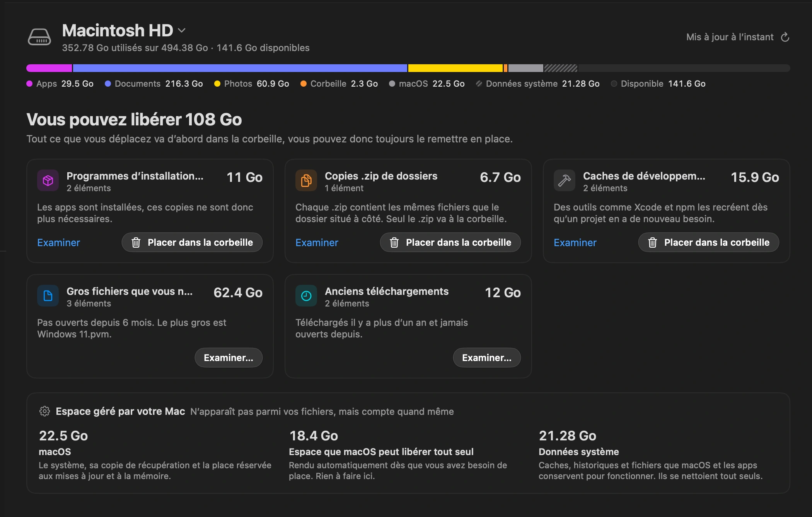The image size is (812, 517).
Task: Click the 21.28 Go value above the Données système heading
Action: coord(568,436)
